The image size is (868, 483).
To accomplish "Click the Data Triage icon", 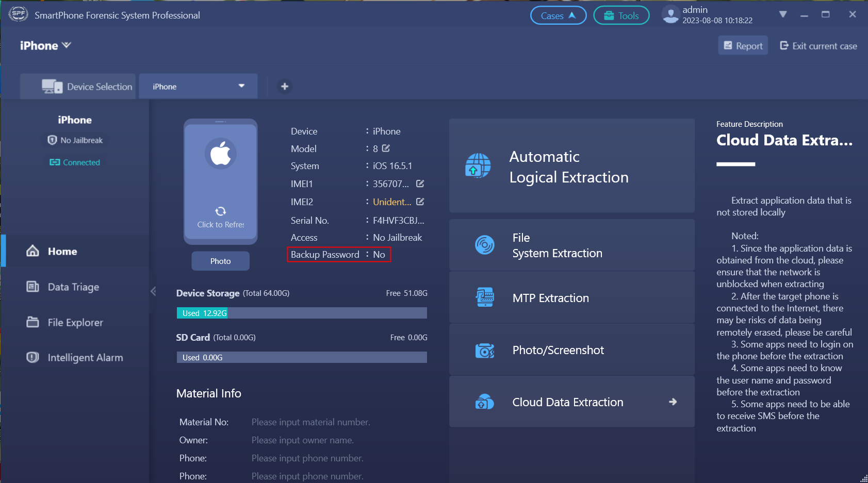I will (32, 287).
